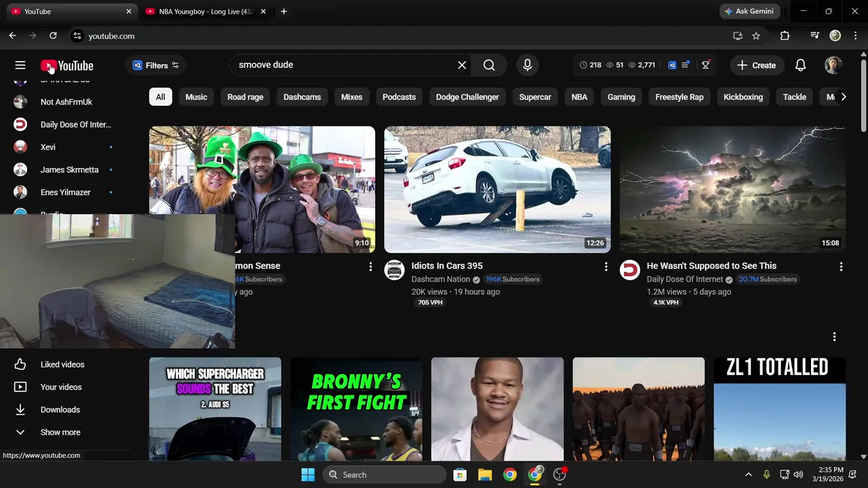
Task: Open the trophy icon in the stats bar
Action: click(x=705, y=65)
